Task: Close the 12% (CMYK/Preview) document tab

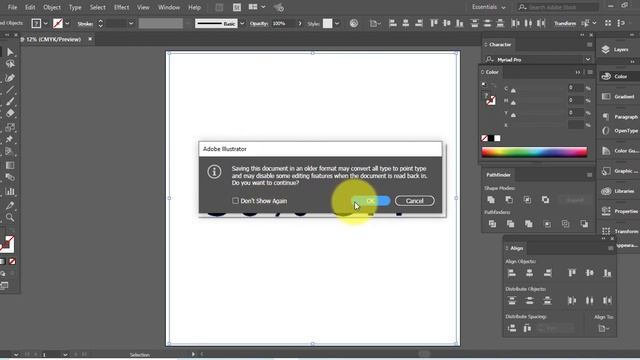Action: 90,39
